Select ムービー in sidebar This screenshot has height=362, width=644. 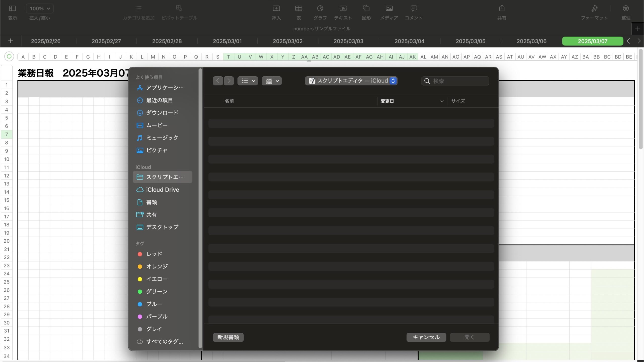[163, 125]
